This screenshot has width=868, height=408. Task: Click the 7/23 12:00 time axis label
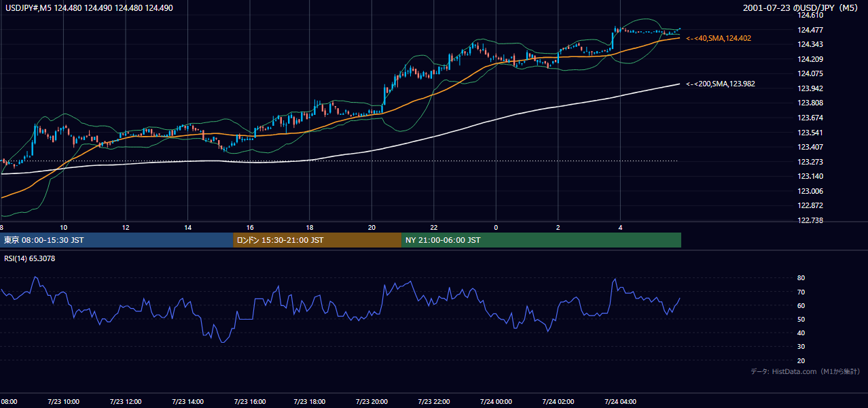125,402
